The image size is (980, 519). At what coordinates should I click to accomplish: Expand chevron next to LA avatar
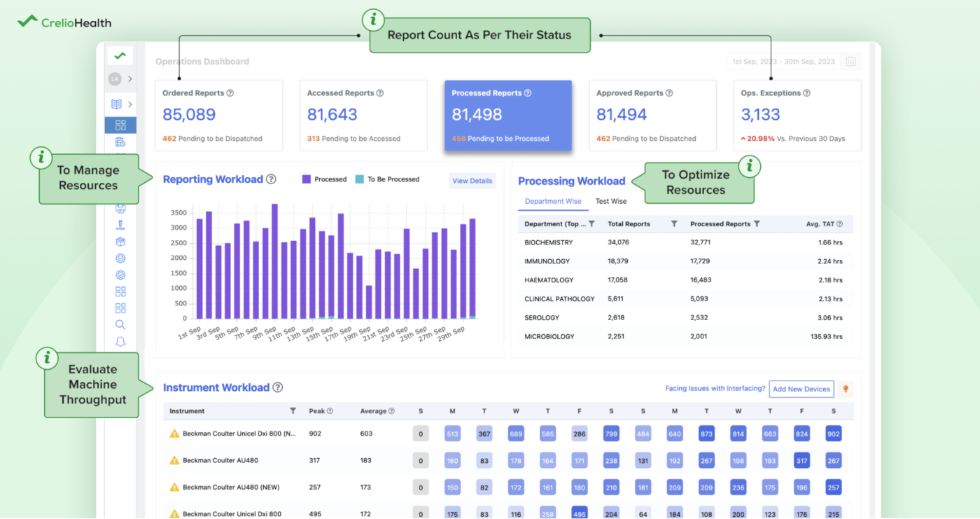130,79
